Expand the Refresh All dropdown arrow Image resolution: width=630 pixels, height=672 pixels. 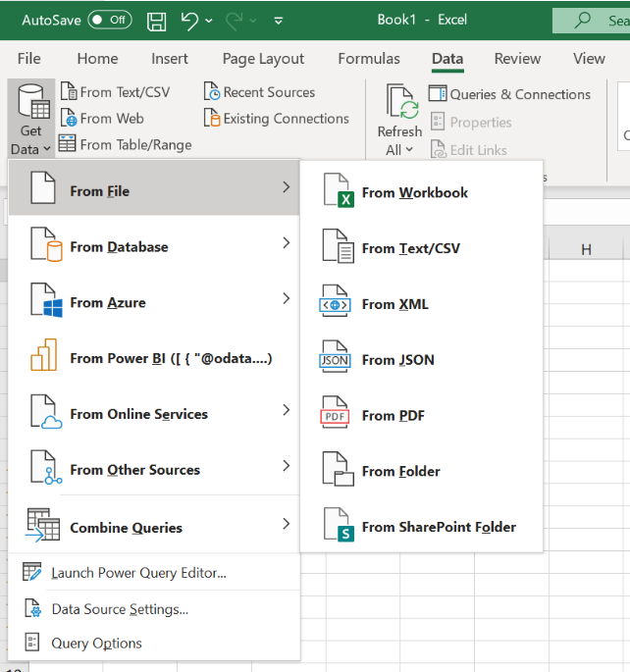click(x=409, y=150)
